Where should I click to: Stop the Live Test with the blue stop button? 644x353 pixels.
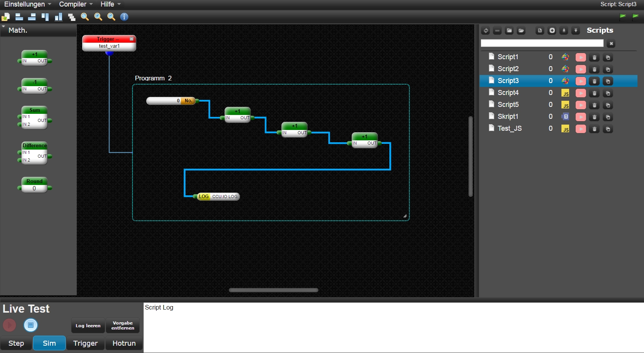pyautogui.click(x=31, y=325)
